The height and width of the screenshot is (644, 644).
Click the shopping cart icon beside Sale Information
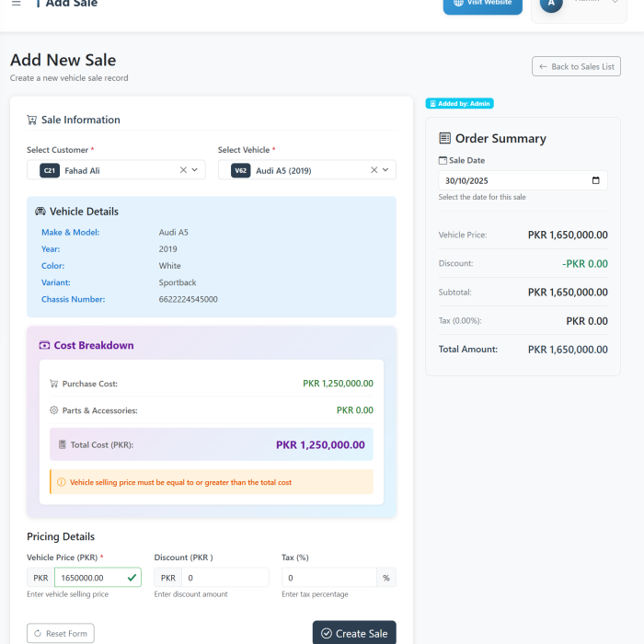(x=32, y=121)
